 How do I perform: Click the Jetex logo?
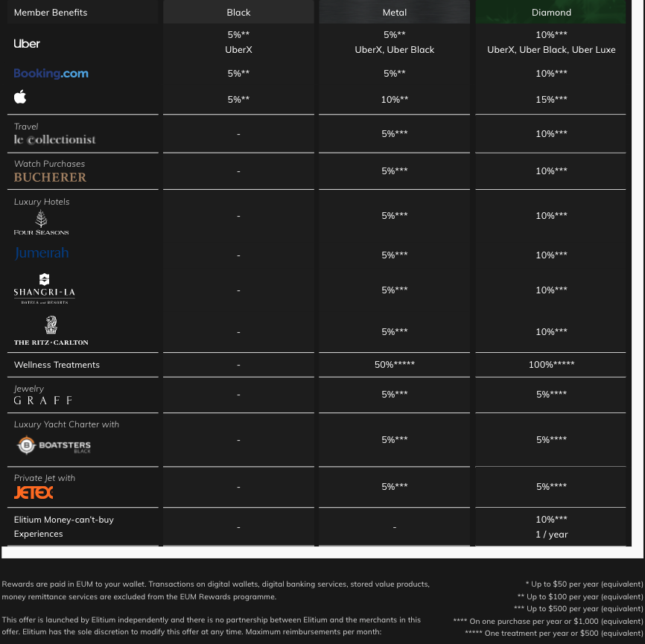pyautogui.click(x=34, y=492)
